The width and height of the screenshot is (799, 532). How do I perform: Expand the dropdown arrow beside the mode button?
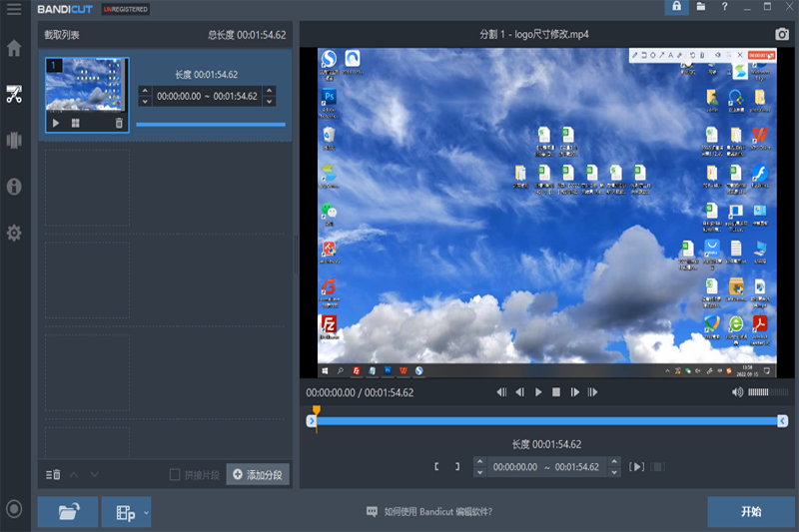pos(146,512)
